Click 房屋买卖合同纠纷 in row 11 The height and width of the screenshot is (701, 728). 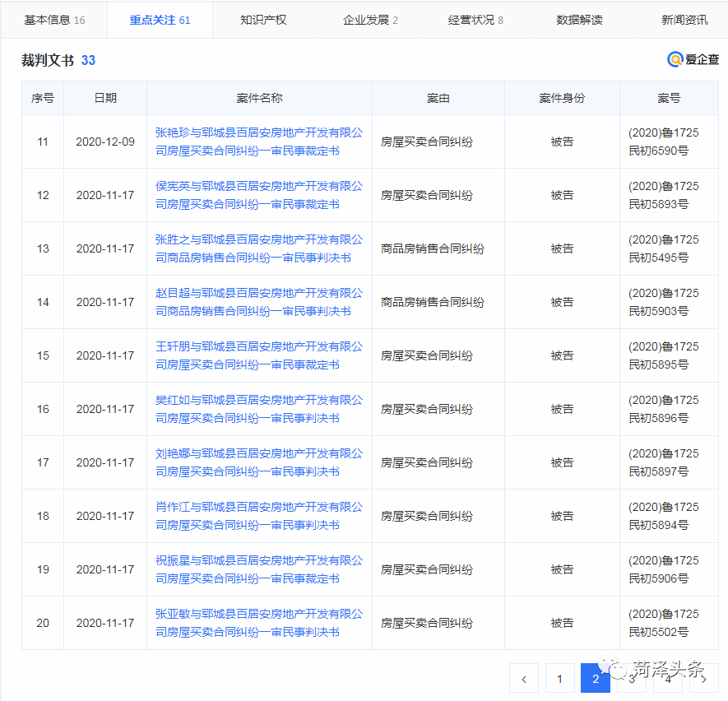coord(427,142)
